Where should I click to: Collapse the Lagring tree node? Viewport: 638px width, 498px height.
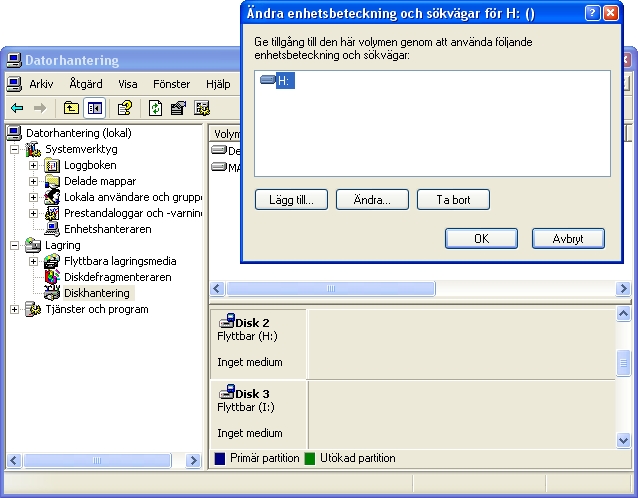point(14,245)
